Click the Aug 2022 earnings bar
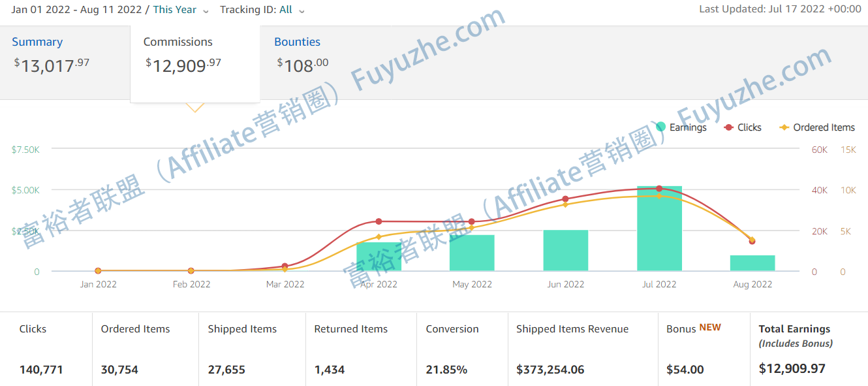Image resolution: width=868 pixels, height=386 pixels. click(x=752, y=263)
